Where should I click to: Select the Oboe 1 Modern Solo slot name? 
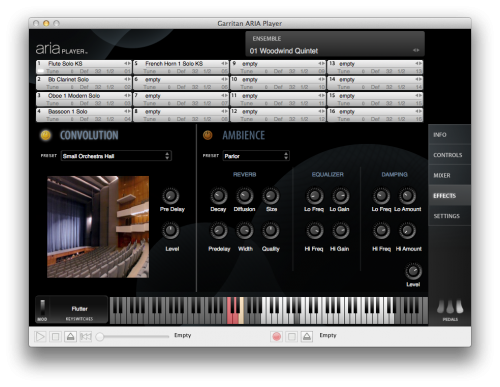(74, 95)
